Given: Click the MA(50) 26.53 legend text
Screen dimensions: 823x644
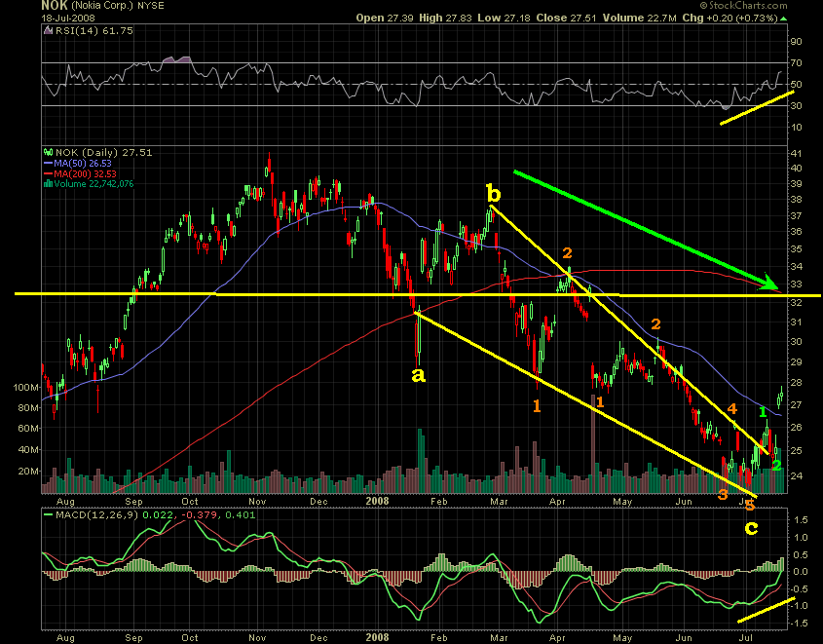Looking at the screenshot, I should click(x=83, y=164).
